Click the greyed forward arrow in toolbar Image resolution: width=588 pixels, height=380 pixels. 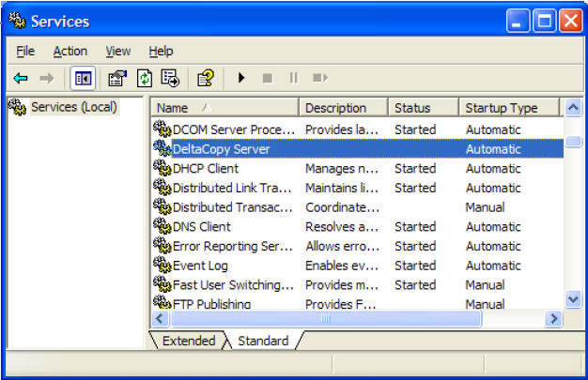47,78
